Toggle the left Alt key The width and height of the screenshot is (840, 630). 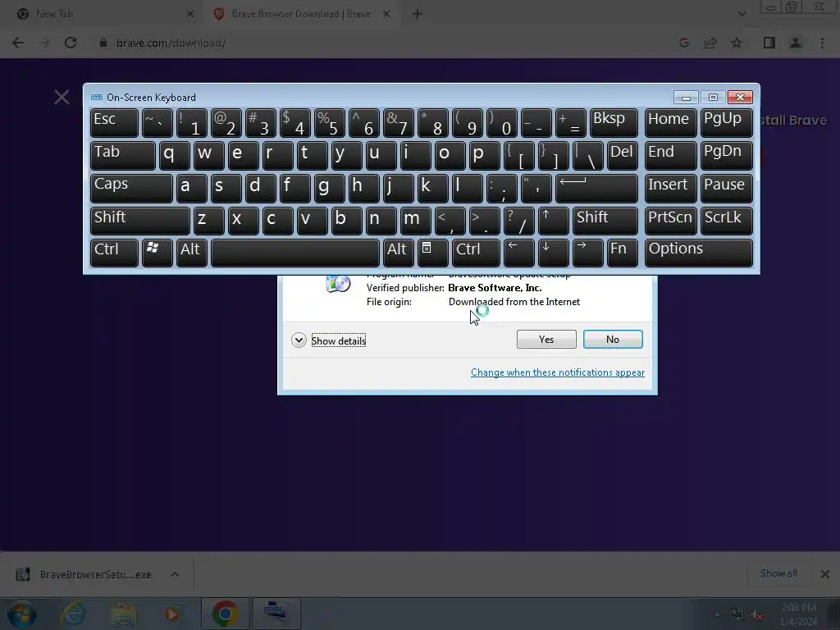(191, 253)
